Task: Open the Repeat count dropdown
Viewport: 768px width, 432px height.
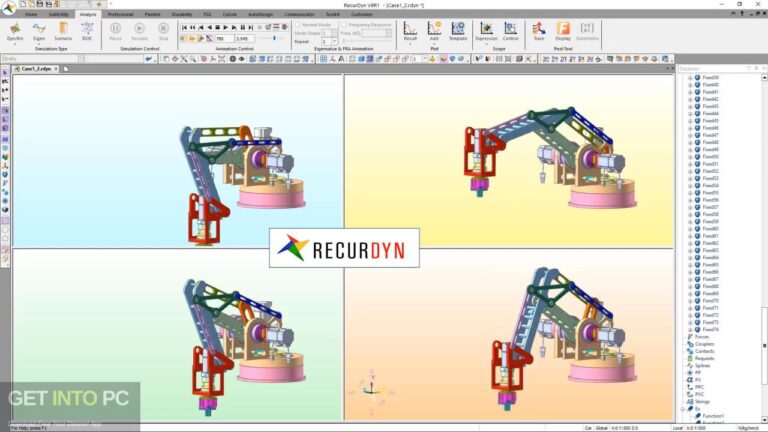Action: coord(335,42)
